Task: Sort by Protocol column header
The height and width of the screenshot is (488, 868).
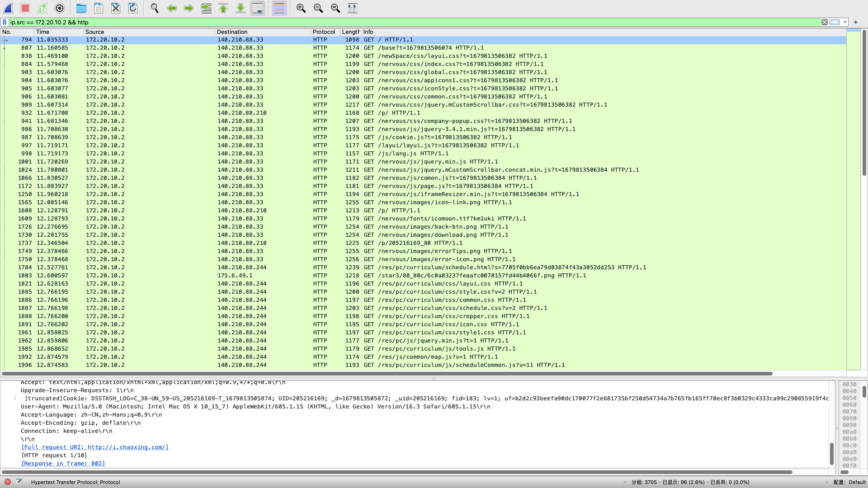Action: click(x=325, y=32)
